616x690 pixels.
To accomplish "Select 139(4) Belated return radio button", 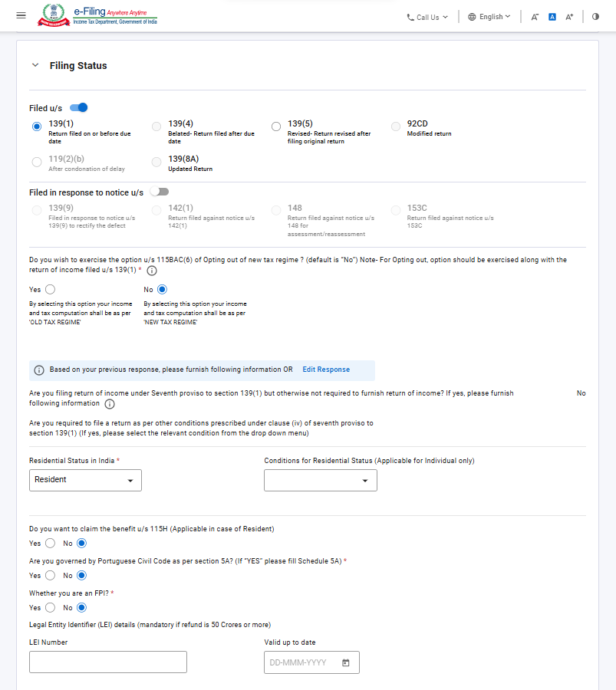I will coord(156,127).
